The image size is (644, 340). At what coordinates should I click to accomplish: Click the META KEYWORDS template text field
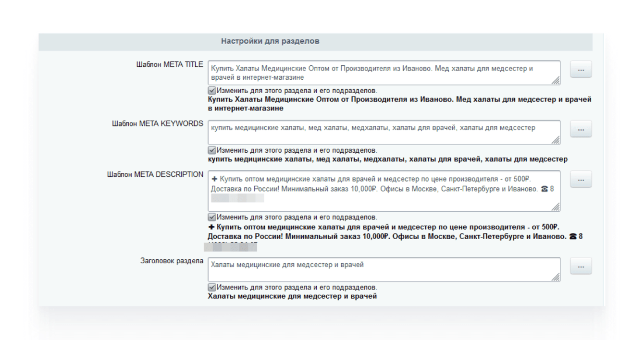pyautogui.click(x=384, y=133)
